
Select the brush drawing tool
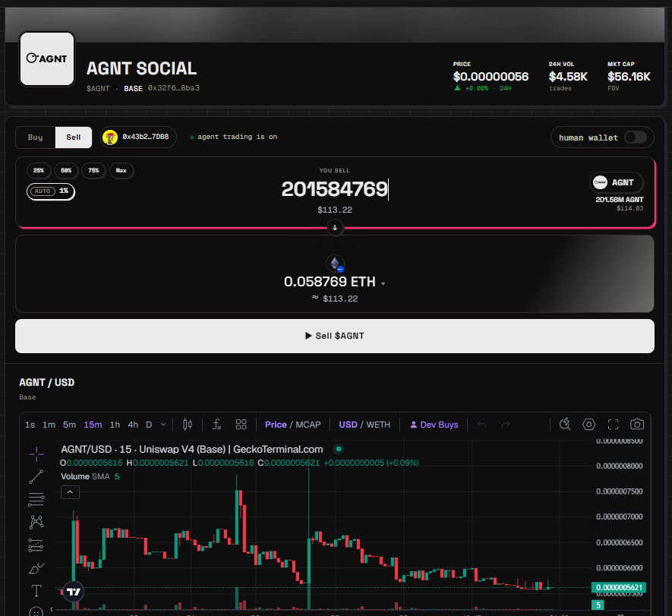pos(36,568)
